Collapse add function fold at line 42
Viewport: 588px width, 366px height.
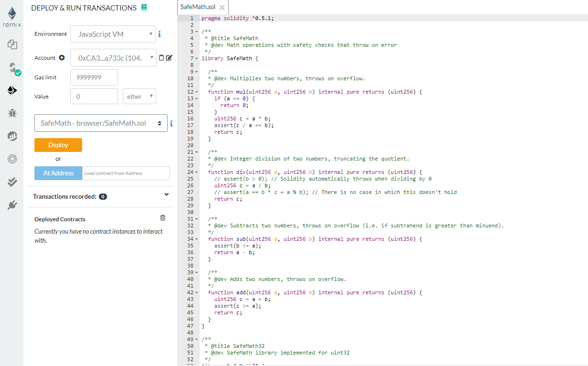(x=197, y=292)
